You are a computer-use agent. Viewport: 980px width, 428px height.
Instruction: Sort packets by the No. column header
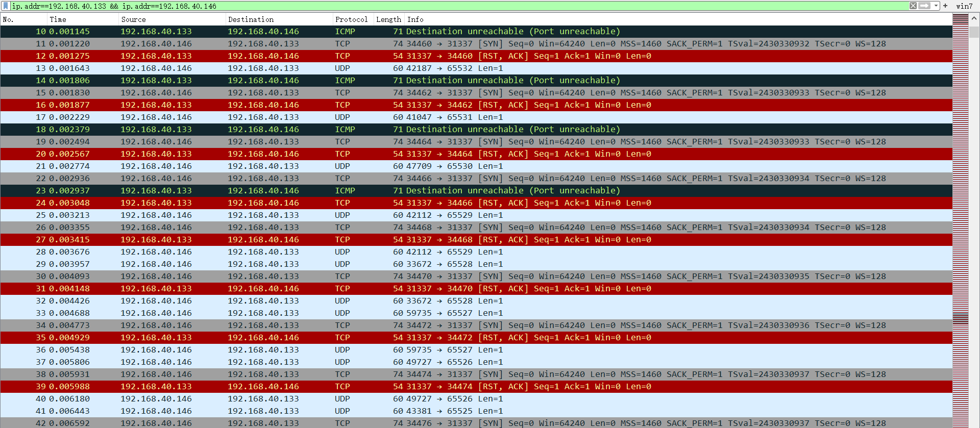(x=23, y=19)
